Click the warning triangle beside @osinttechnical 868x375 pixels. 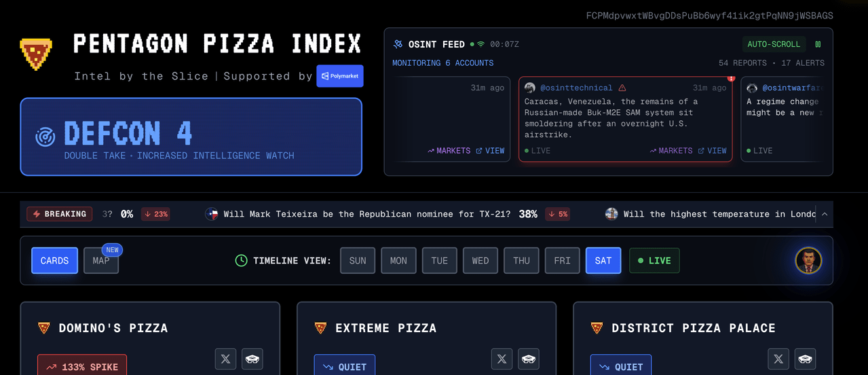622,88
